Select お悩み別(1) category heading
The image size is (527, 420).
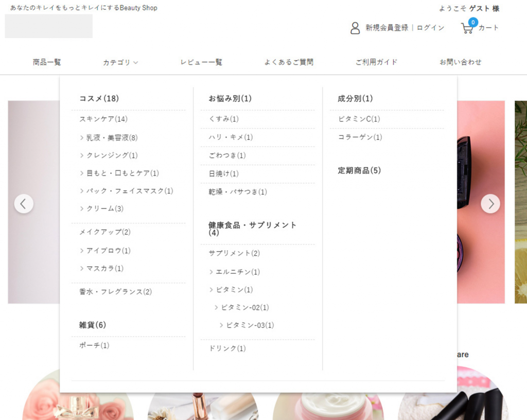(230, 98)
